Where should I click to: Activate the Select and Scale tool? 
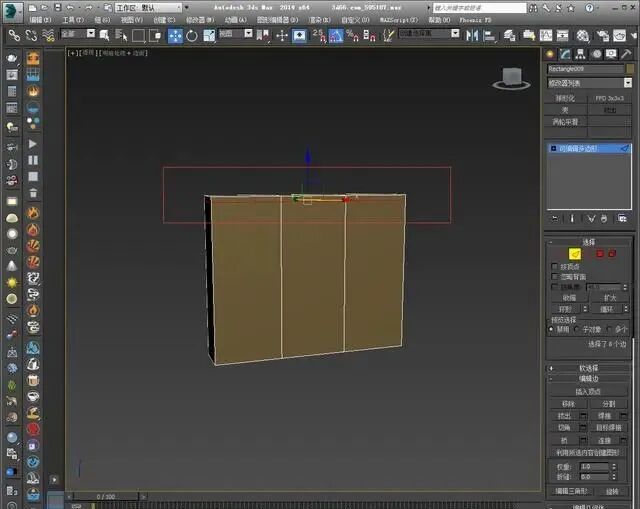[209, 36]
